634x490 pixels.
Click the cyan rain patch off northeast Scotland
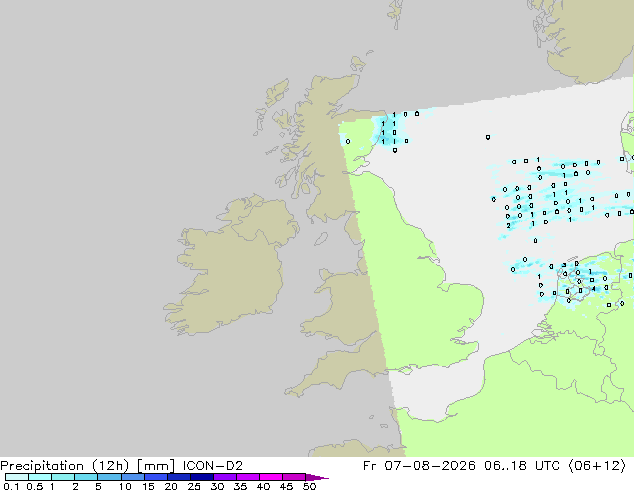click(389, 131)
